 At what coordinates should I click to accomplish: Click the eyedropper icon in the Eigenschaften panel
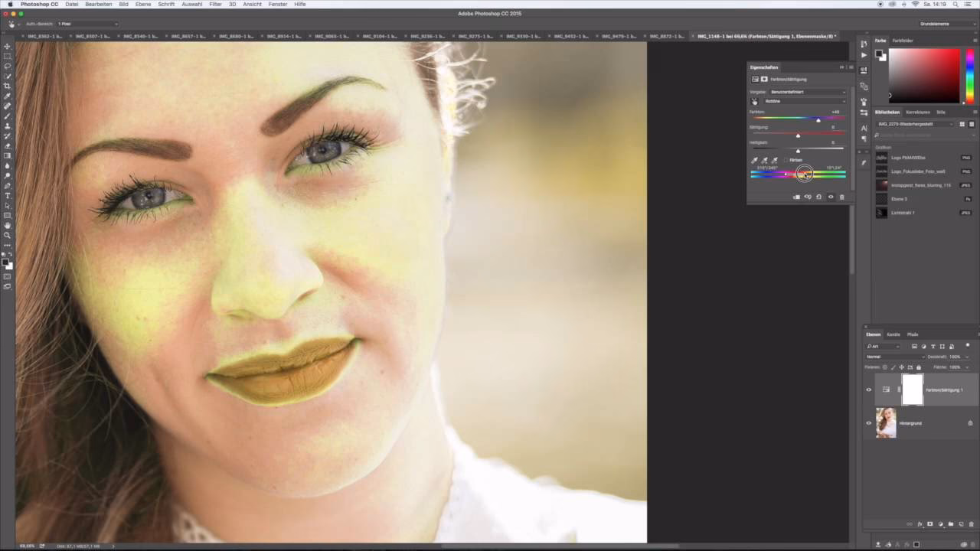[754, 159]
